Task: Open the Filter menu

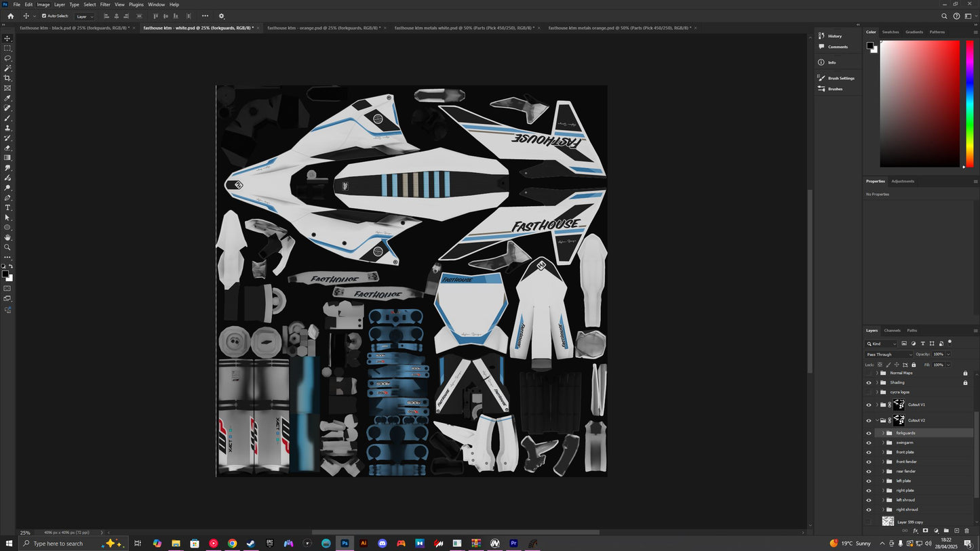Action: pyautogui.click(x=105, y=5)
